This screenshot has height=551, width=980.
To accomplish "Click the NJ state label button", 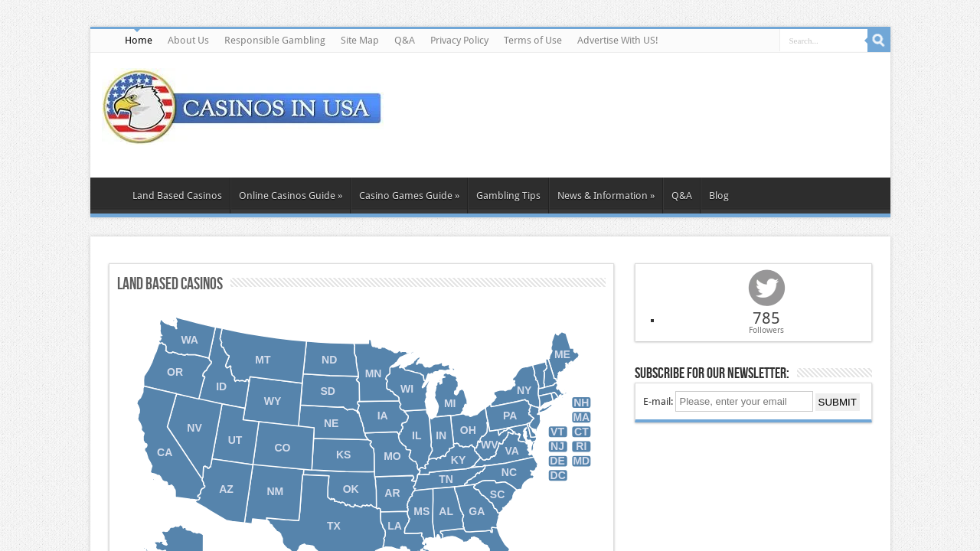I will pos(557,446).
